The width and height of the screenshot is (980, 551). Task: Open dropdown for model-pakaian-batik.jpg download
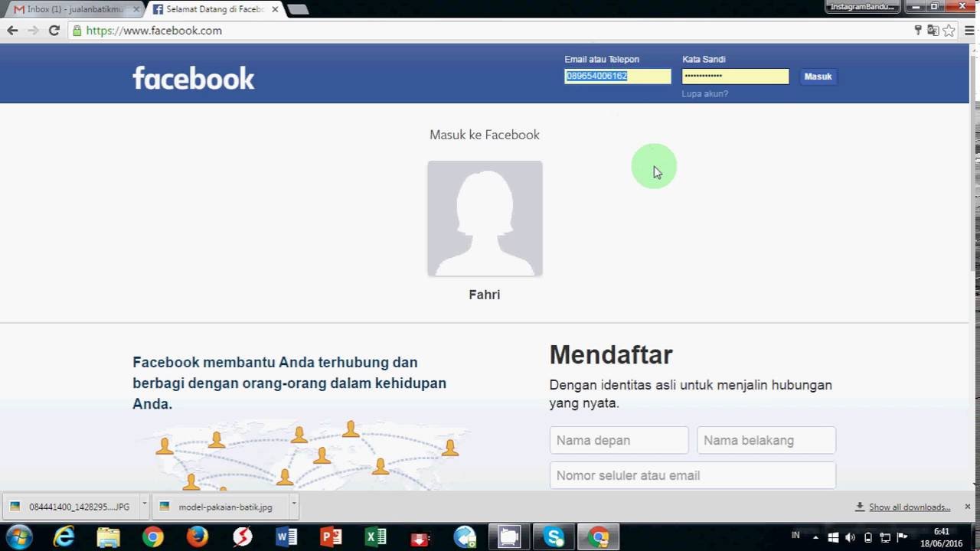(294, 504)
